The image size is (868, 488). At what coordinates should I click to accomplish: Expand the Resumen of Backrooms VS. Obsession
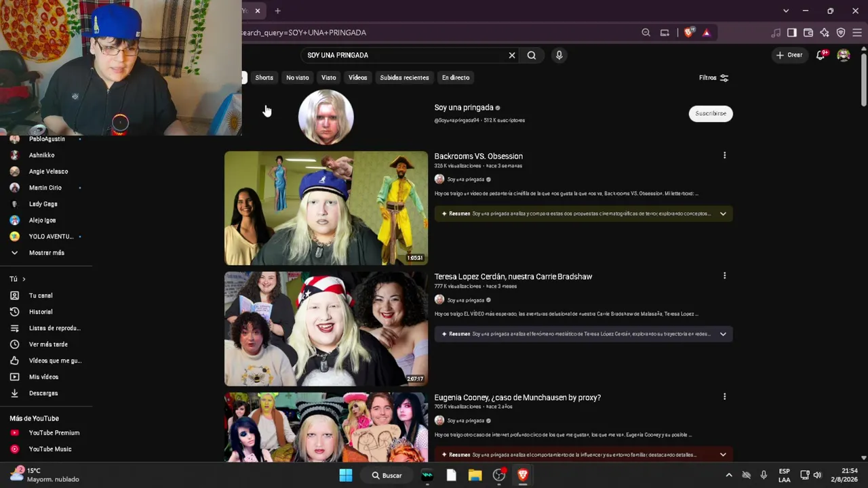[x=723, y=213]
